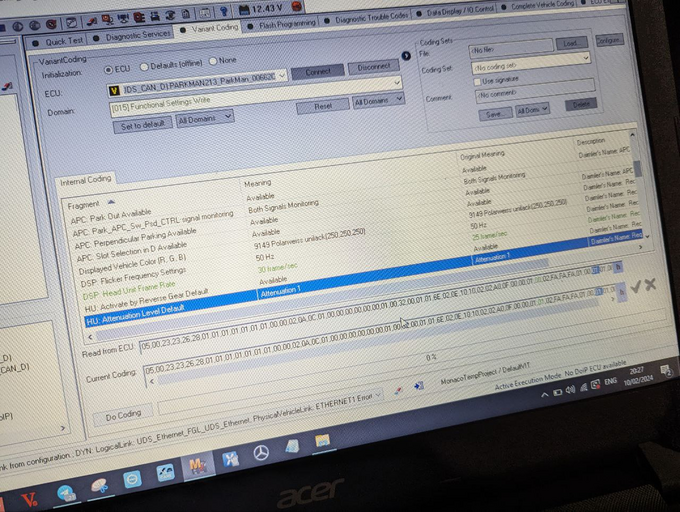Switch to Data Display / IO Control tab
The height and width of the screenshot is (512, 680).
click(x=456, y=12)
